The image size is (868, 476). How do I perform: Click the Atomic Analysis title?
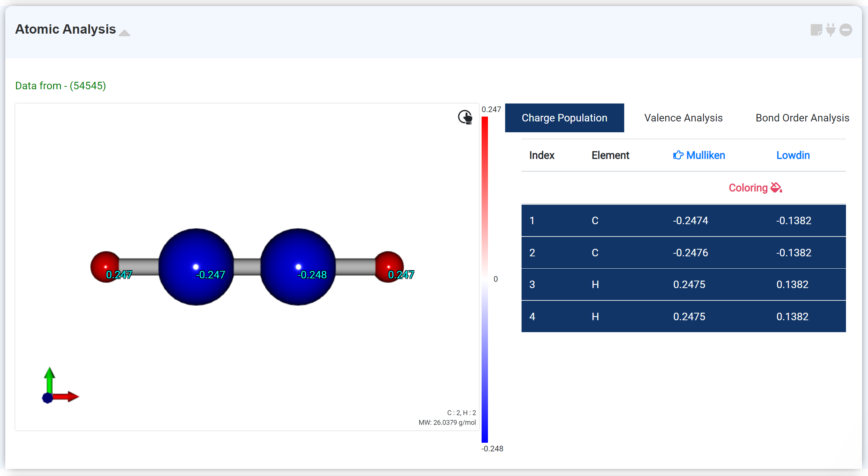click(65, 29)
